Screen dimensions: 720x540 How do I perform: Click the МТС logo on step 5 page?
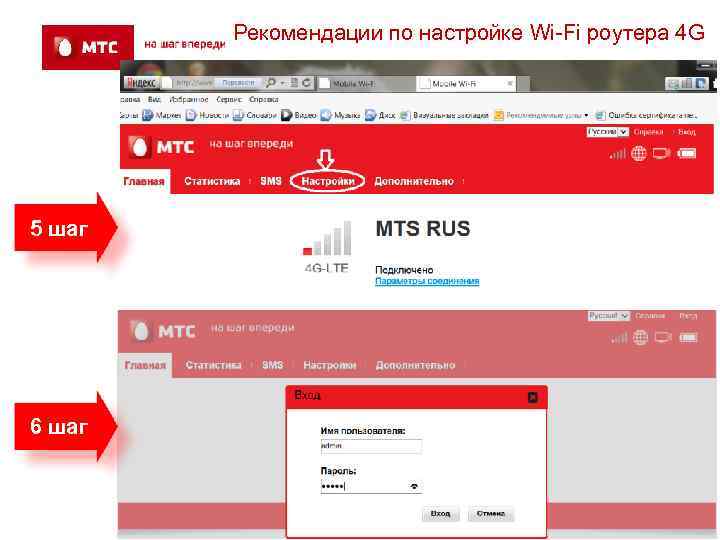click(162, 147)
